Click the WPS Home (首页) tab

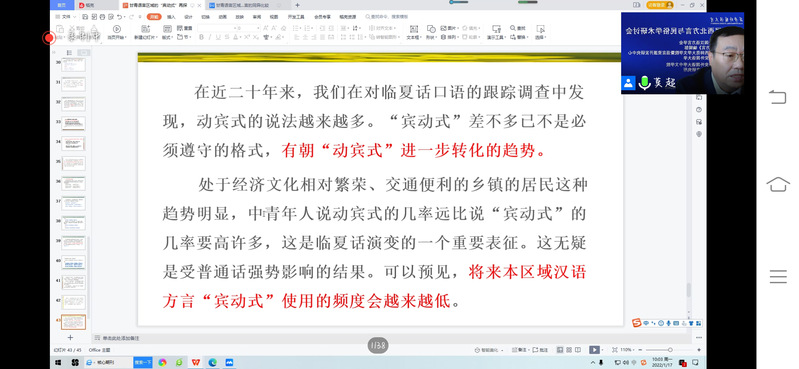[x=62, y=5]
